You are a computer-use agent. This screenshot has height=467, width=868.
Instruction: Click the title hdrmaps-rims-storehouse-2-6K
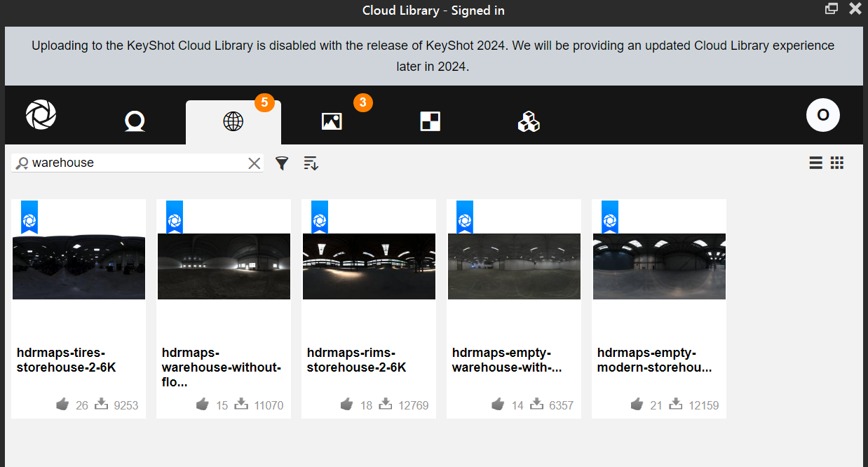tap(356, 360)
